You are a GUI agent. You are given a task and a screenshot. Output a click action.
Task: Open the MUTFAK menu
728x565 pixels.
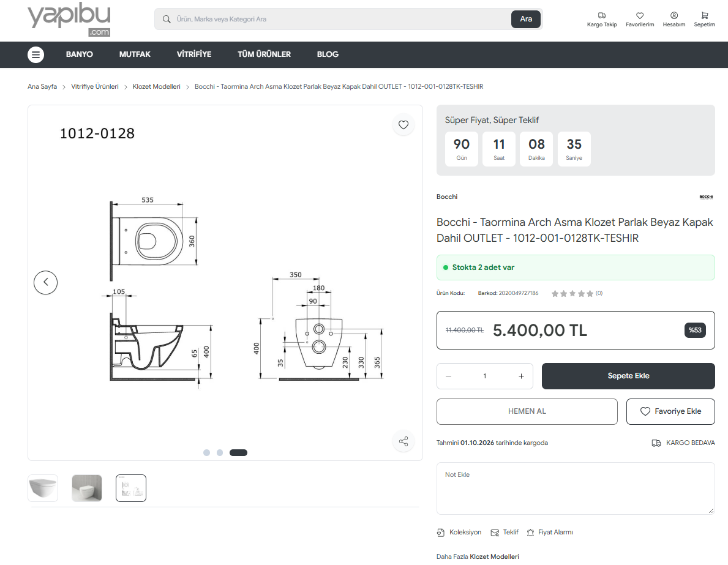click(x=135, y=54)
